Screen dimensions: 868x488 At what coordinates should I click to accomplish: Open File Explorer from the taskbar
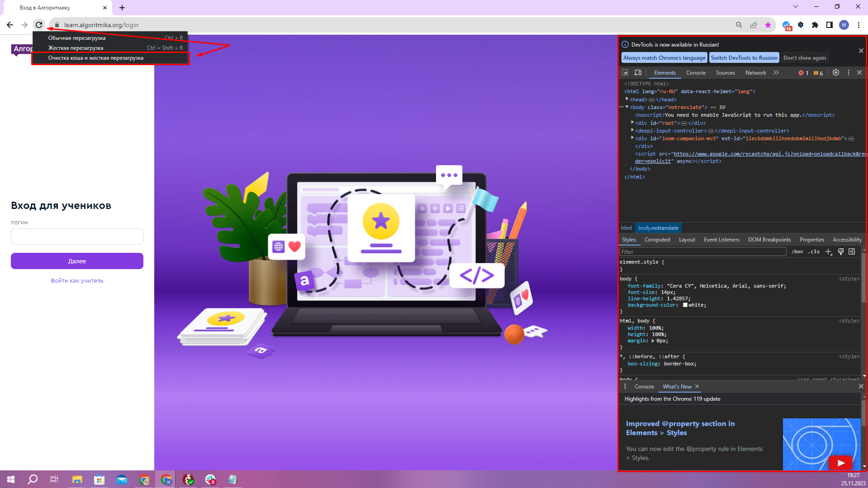tap(77, 479)
